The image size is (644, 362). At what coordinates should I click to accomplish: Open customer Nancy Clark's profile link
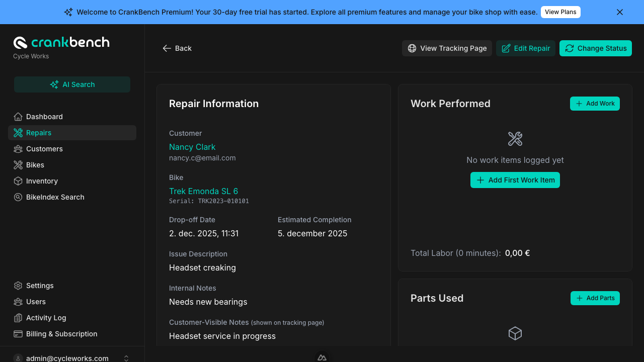tap(192, 147)
